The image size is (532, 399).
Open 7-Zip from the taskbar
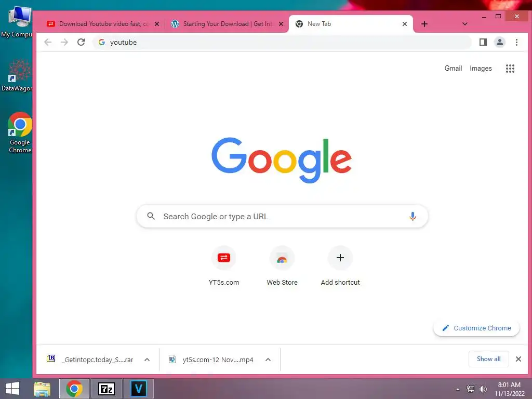pos(106,389)
